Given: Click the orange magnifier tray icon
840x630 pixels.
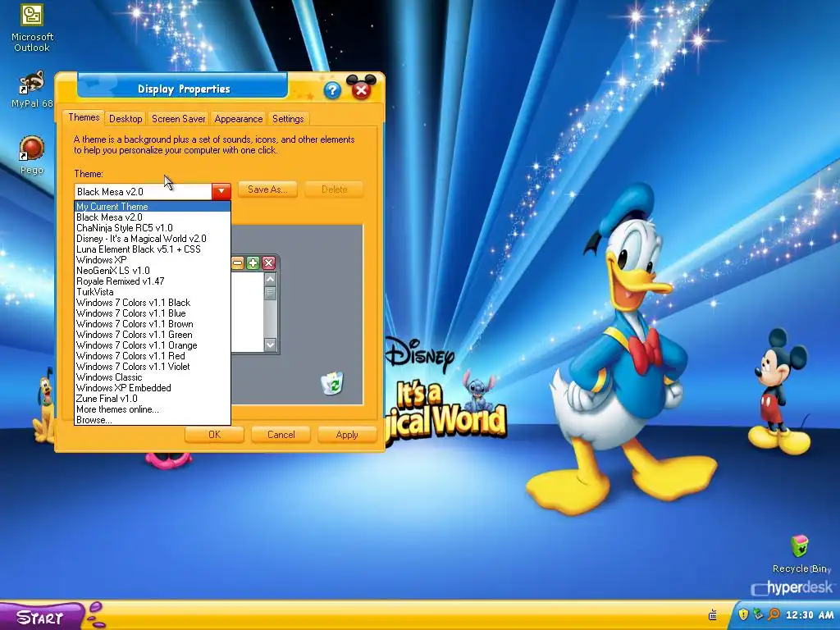Looking at the screenshot, I should point(774,614).
